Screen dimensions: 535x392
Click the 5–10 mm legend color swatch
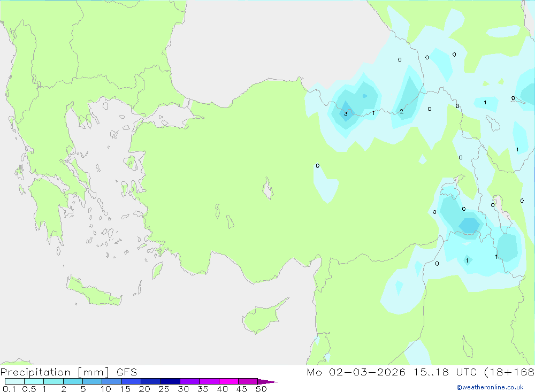[93, 381]
